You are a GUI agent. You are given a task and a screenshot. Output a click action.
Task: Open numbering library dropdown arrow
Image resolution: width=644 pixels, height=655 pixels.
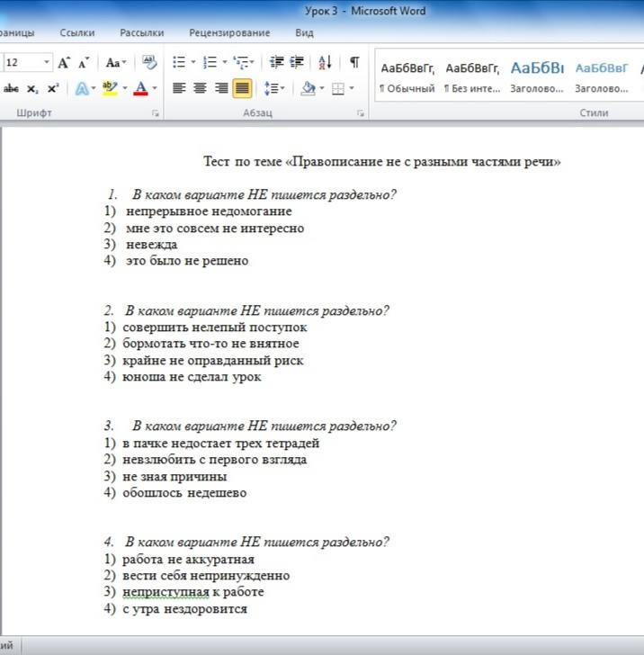pyautogui.click(x=224, y=62)
